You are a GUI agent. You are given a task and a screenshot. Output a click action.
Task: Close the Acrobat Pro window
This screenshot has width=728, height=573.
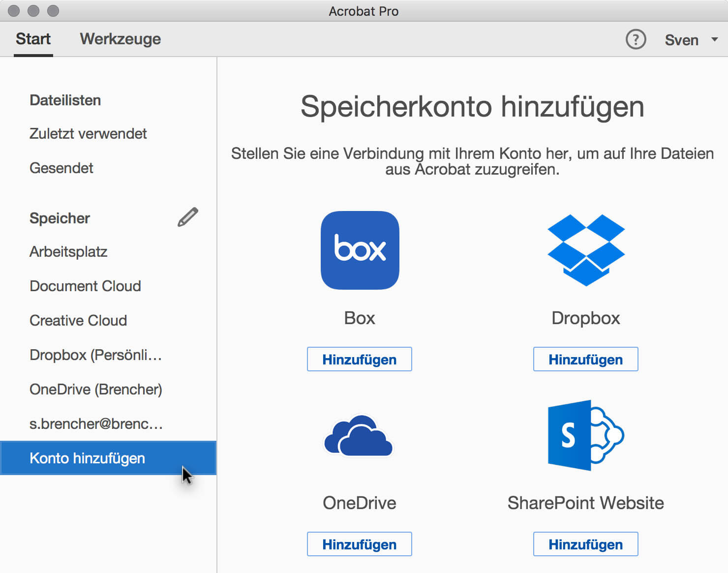pyautogui.click(x=14, y=11)
